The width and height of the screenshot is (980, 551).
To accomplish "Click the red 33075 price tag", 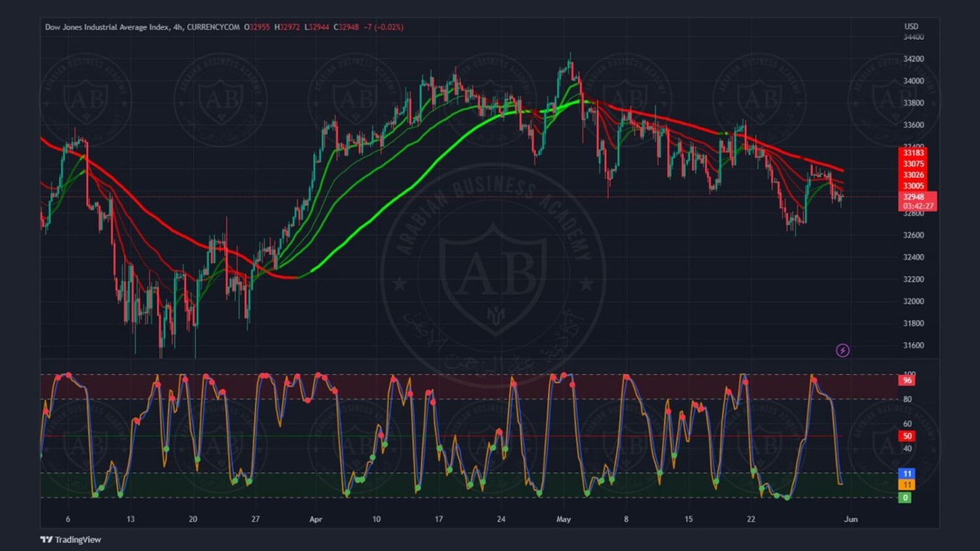I will pos(913,164).
